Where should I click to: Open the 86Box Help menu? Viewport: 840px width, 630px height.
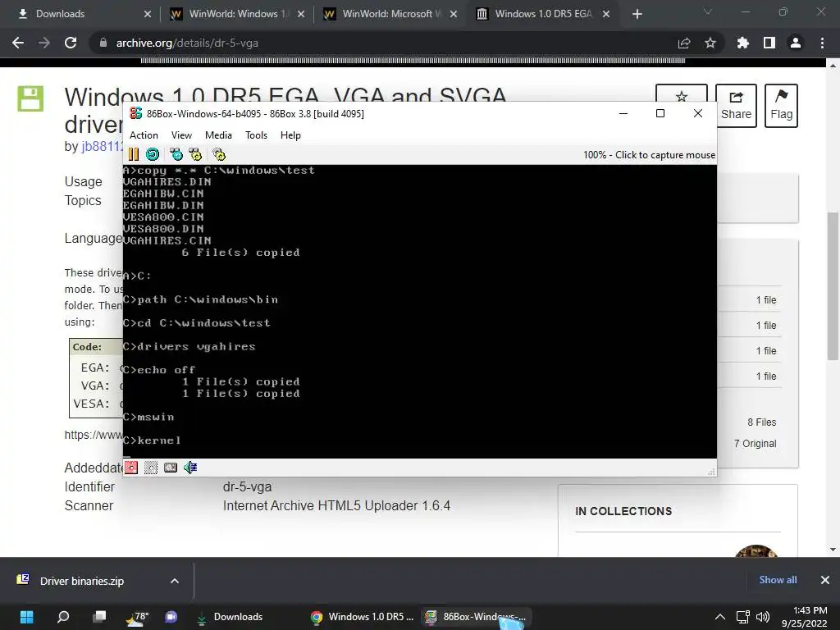pyautogui.click(x=290, y=135)
